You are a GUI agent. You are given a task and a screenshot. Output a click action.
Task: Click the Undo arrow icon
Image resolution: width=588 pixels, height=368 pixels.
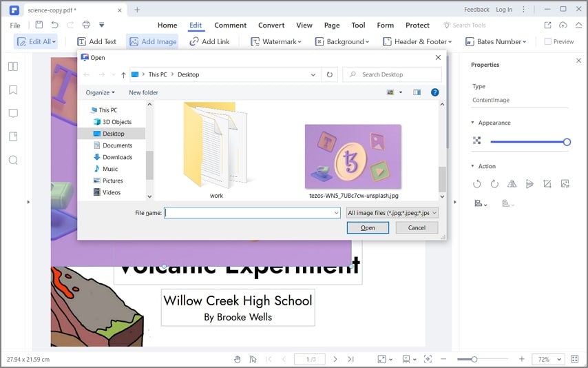click(55, 25)
